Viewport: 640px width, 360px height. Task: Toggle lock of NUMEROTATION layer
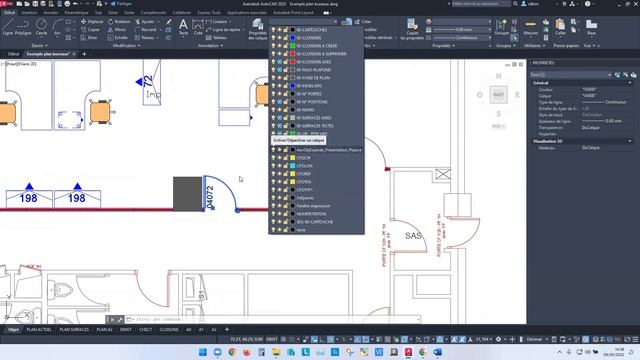coord(286,214)
